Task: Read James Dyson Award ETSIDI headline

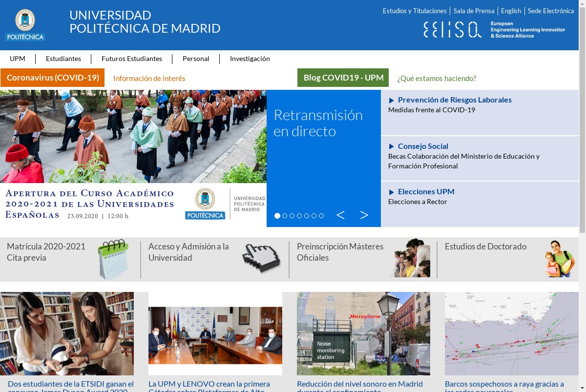Action: coord(71,386)
